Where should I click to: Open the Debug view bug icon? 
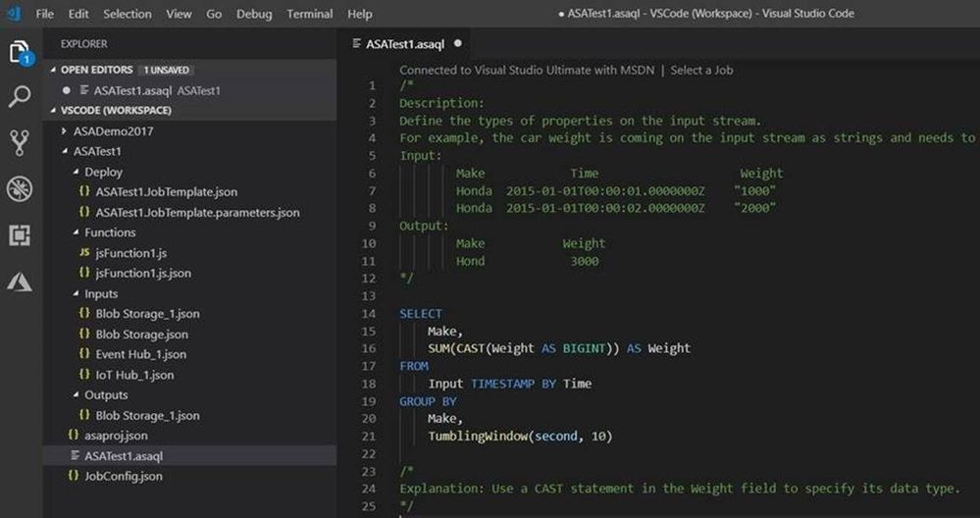coord(20,188)
